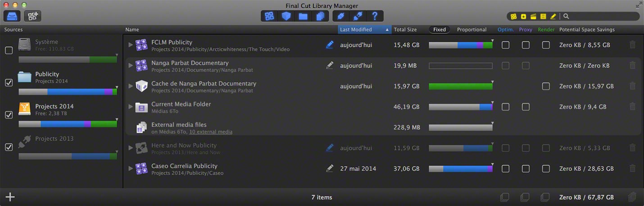Check Optim. box for Current Media Folder
This screenshot has width=644, height=206.
[x=506, y=107]
